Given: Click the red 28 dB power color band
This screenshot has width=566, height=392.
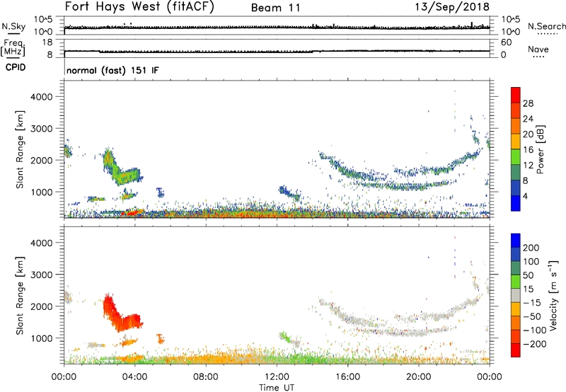Looking at the screenshot, I should pyautogui.click(x=516, y=96).
